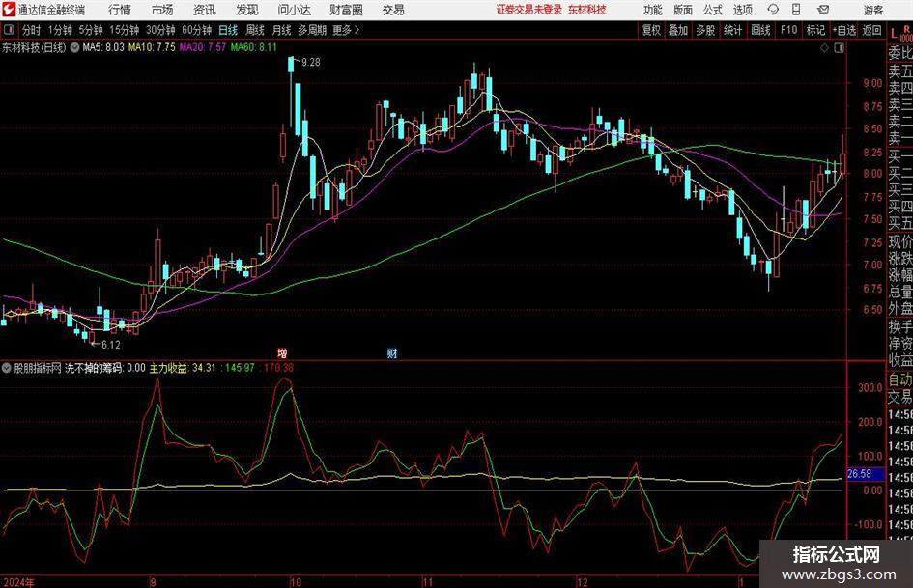Click the 6.12 low price label
913x588 pixels.
tap(111, 345)
